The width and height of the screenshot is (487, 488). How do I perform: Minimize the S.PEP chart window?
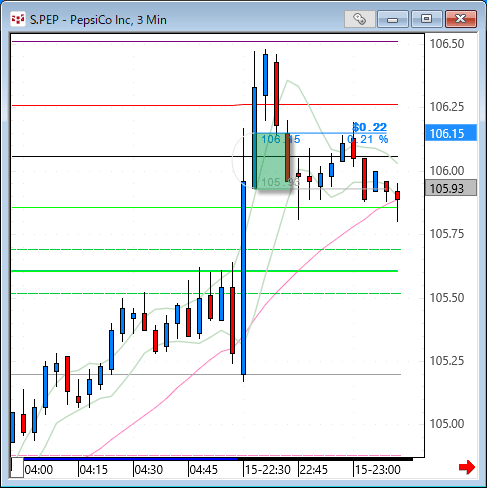click(x=393, y=19)
